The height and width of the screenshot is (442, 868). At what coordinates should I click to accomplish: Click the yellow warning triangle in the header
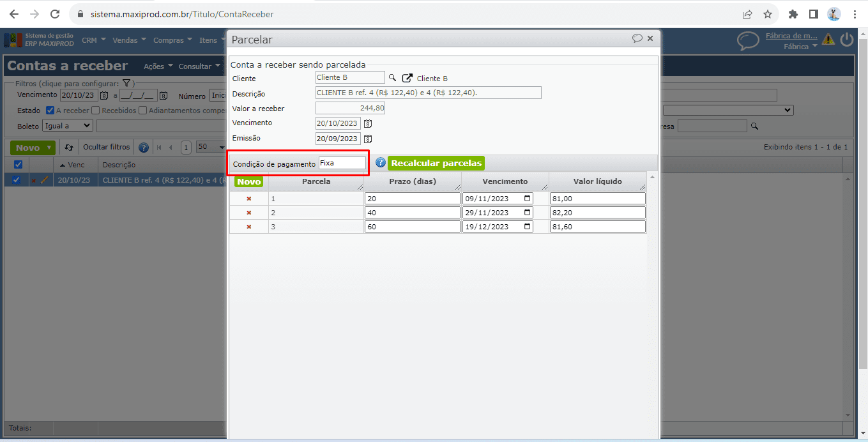828,40
